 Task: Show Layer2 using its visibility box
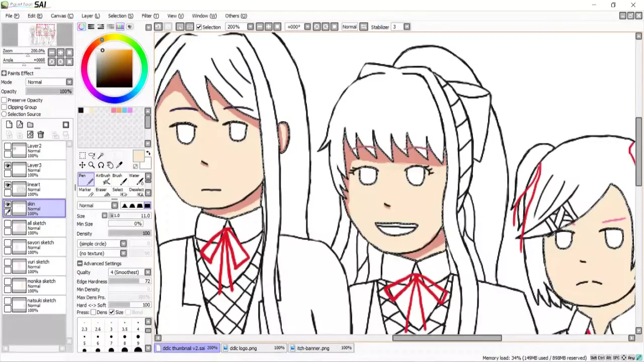(8, 146)
